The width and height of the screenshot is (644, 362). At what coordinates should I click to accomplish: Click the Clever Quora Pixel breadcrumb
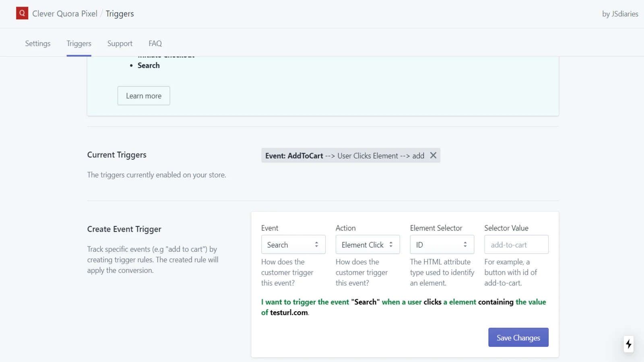tap(65, 14)
